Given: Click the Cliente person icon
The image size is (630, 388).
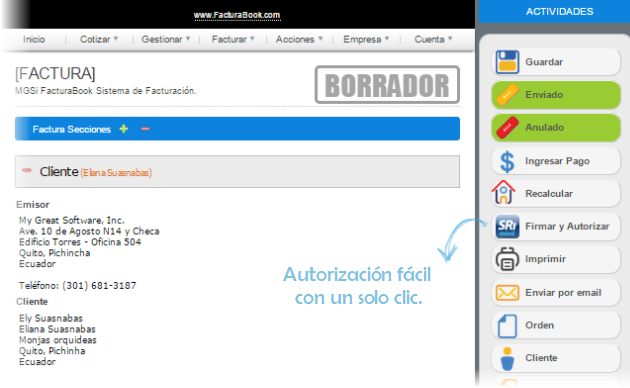Looking at the screenshot, I should pos(507,358).
